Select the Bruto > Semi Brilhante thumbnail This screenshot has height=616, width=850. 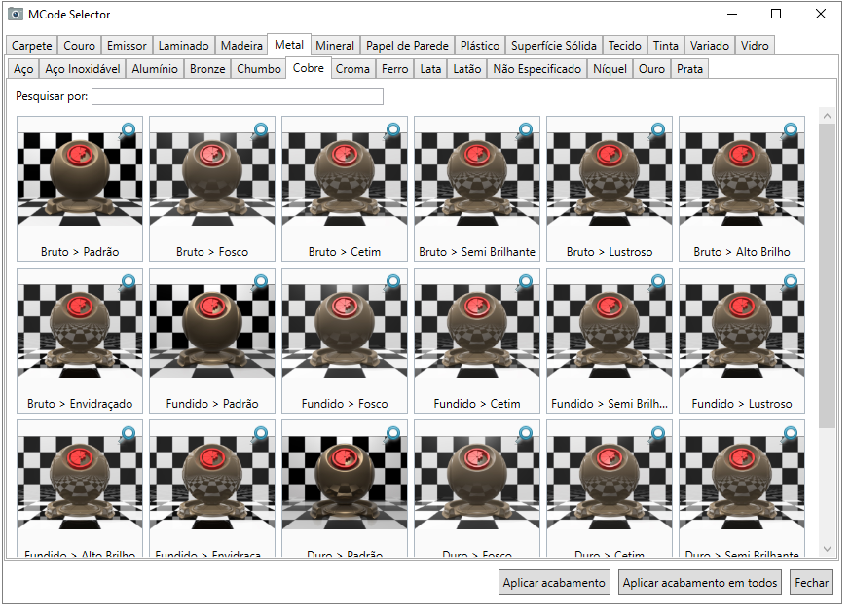pos(477,189)
